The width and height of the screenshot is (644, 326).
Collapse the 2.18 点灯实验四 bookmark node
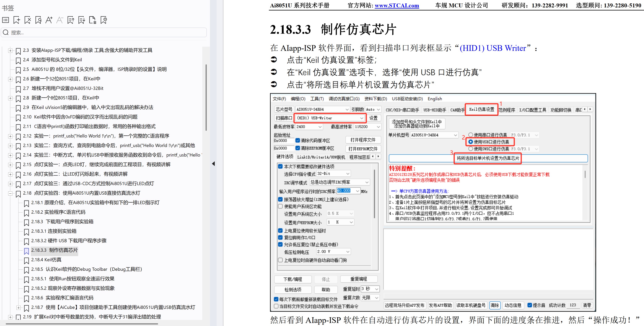(x=10, y=193)
